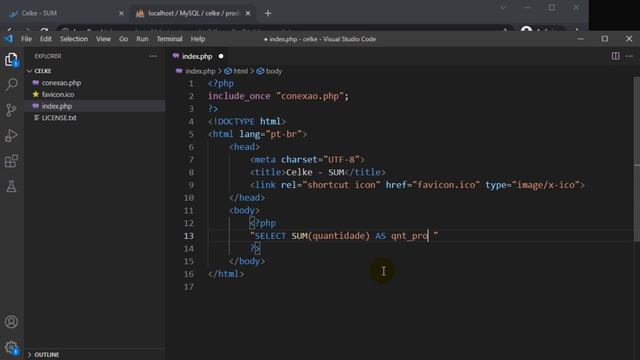Viewport: 640px width, 360px height.
Task: Open the Search view icon
Action: 11,84
